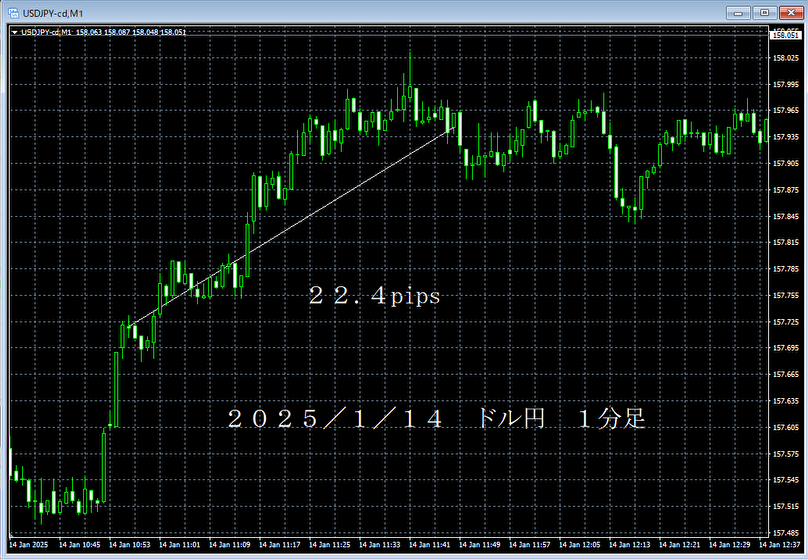The height and width of the screenshot is (560, 808).
Task: Click price level 157.605 on the scale
Action: point(785,428)
